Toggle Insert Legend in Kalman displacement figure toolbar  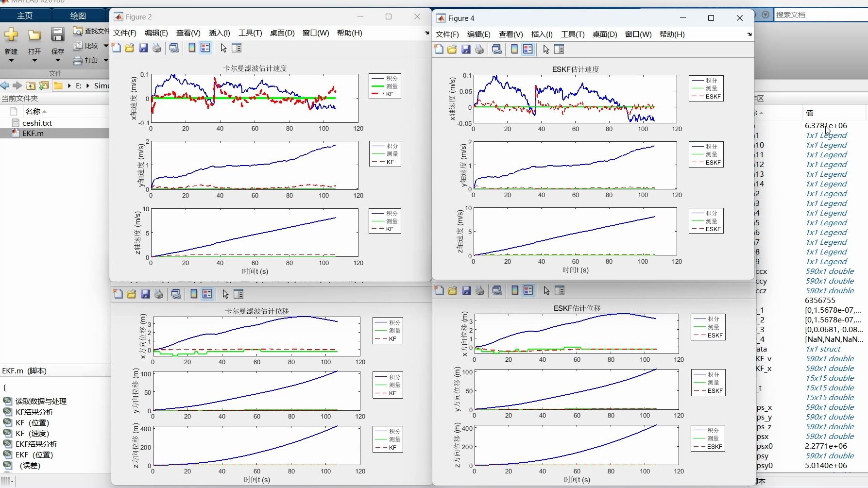[x=207, y=294]
